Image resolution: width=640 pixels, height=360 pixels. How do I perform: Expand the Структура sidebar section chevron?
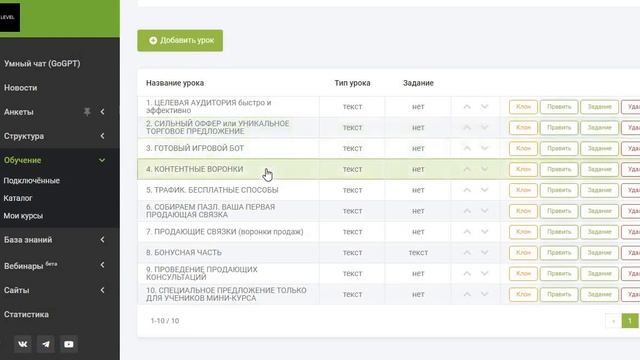(102, 136)
